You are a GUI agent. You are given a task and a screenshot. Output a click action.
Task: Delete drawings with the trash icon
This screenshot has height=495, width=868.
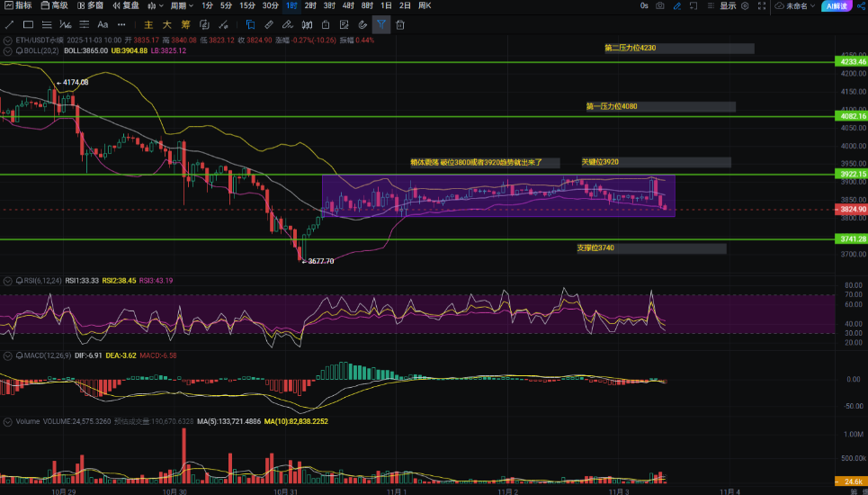pyautogui.click(x=399, y=24)
